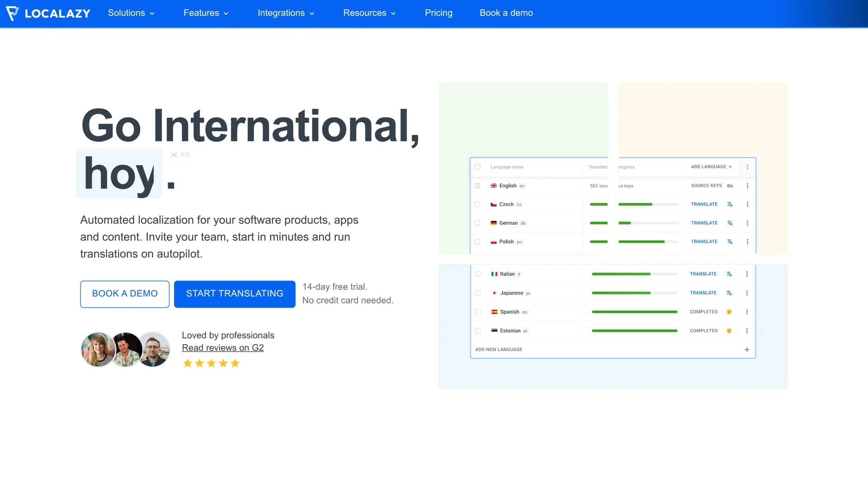The width and height of the screenshot is (868, 488).
Task: Open Estonian row three-dot menu
Action: [x=747, y=331]
